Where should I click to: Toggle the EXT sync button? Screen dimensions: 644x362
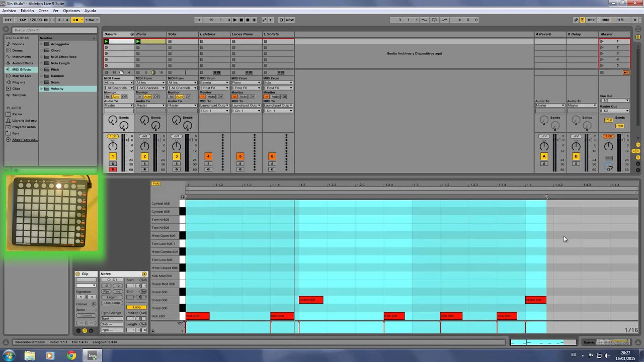(8, 20)
